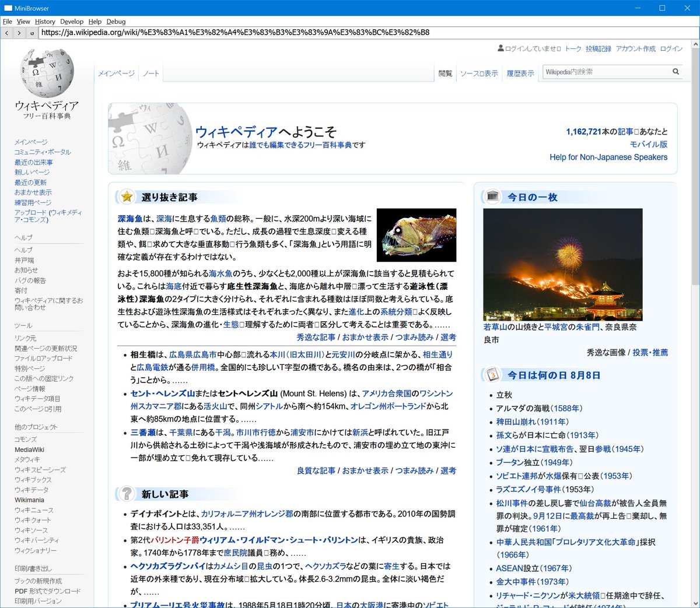Click the アルマダの海戦 link
This screenshot has height=608, width=700.
523,408
